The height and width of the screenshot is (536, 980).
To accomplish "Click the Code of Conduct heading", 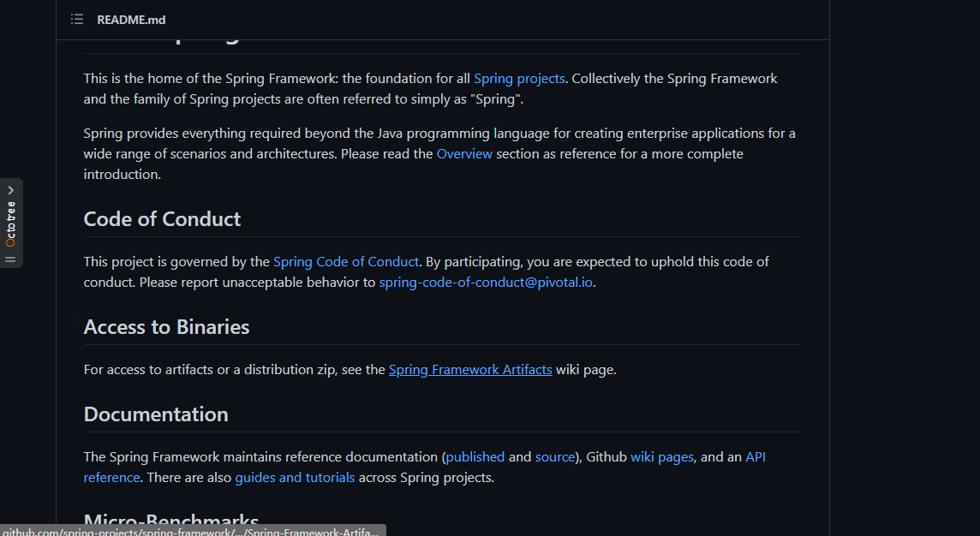I will pos(162,219).
